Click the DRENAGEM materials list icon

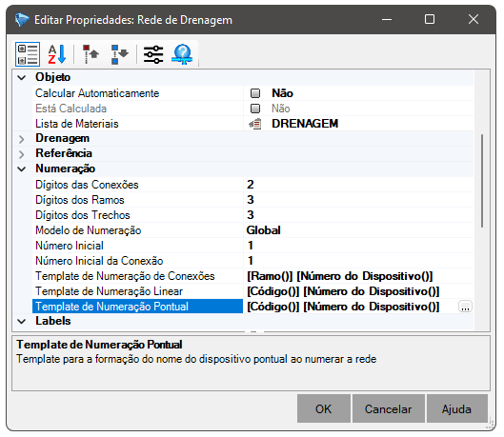(255, 124)
